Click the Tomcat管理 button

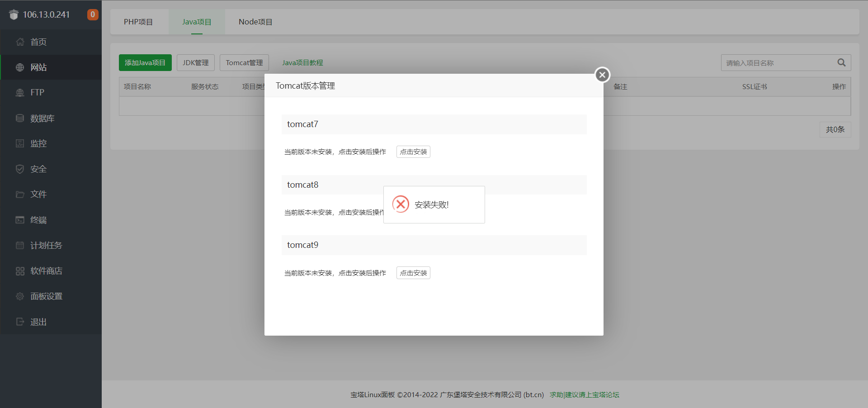point(244,62)
